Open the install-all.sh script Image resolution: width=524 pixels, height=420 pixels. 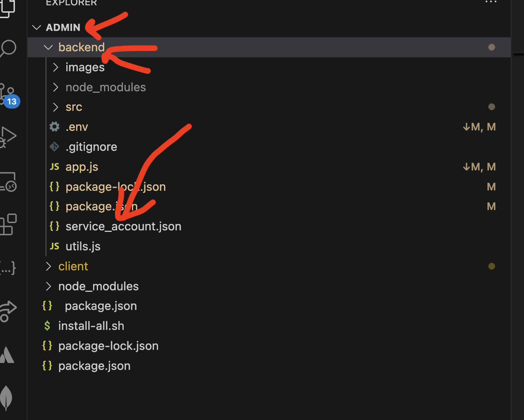click(91, 326)
